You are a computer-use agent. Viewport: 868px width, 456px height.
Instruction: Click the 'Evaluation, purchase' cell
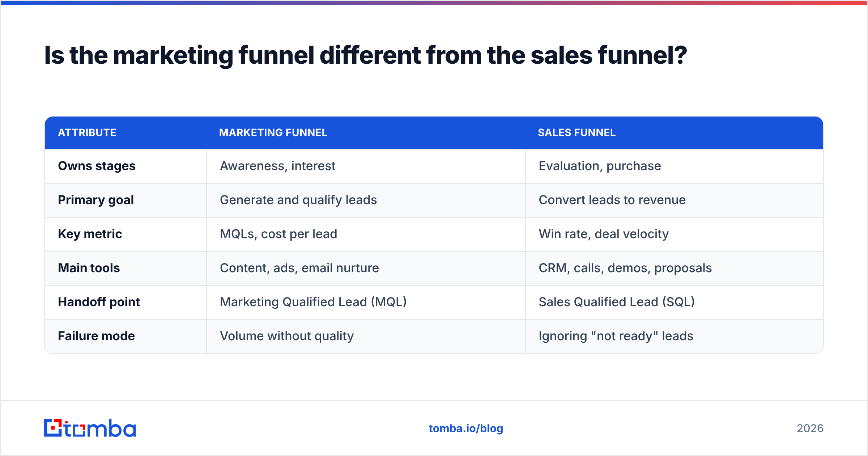(674, 166)
